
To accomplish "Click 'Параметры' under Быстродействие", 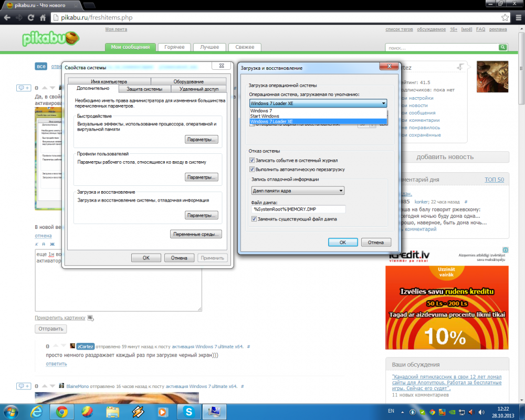I will click(201, 139).
